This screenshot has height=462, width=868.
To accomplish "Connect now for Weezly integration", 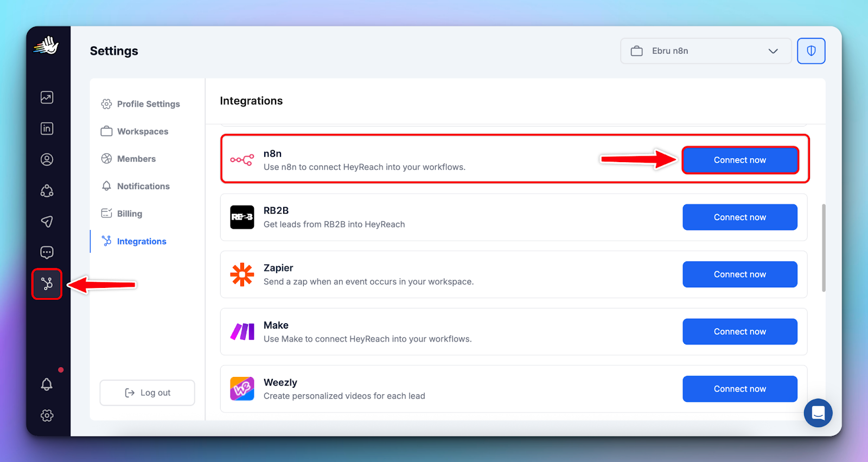I will [740, 389].
